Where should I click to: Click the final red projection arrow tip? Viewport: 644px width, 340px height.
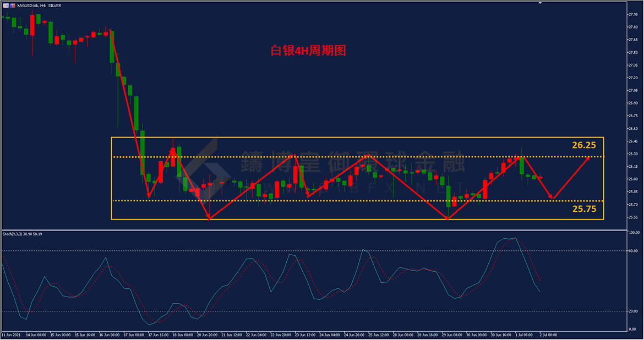[x=590, y=157]
